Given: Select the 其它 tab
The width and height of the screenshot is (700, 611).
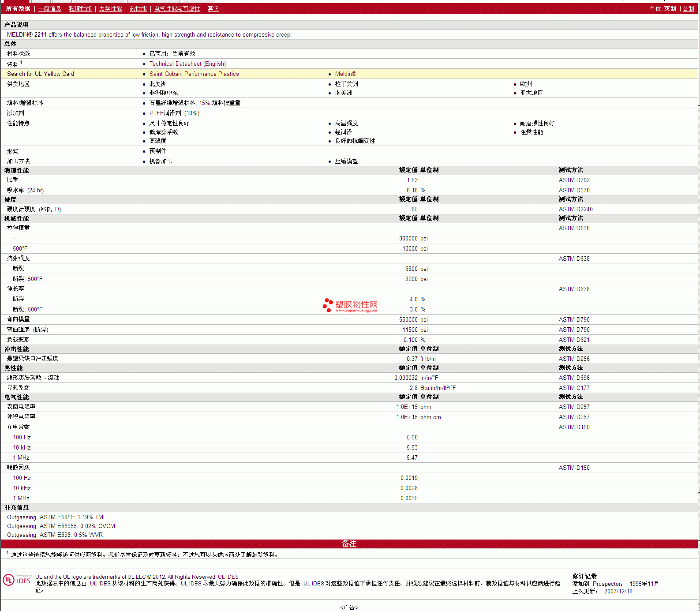Looking at the screenshot, I should tap(213, 9).
